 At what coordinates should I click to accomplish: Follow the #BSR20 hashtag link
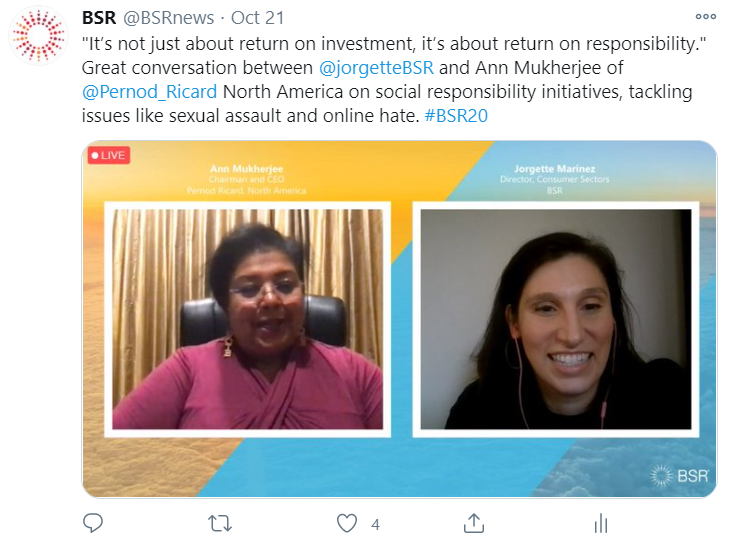click(x=456, y=116)
